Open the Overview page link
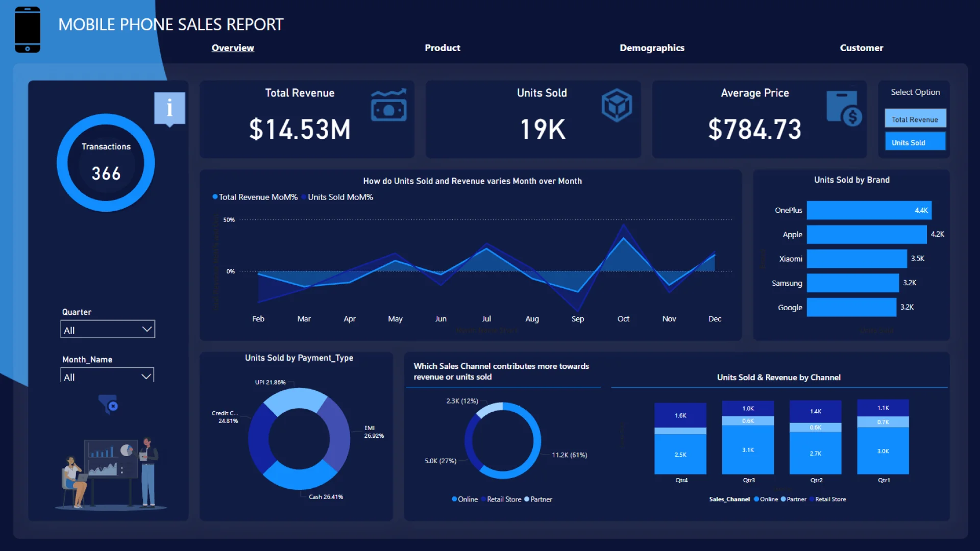 233,47
